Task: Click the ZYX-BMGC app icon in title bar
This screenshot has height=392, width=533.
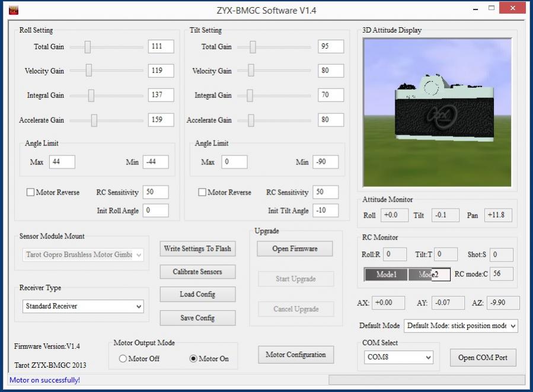Action: pos(14,11)
